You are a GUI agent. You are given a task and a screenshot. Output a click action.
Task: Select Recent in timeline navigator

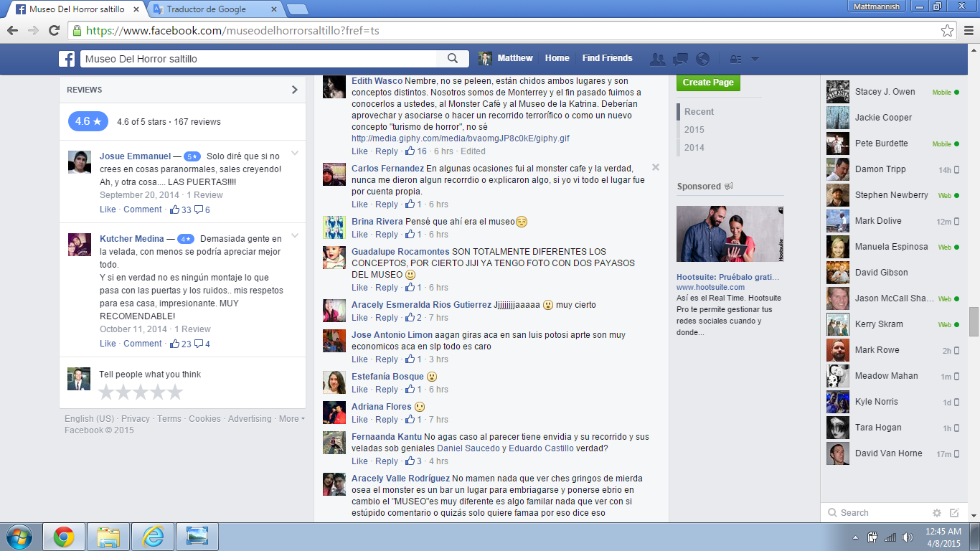point(699,112)
